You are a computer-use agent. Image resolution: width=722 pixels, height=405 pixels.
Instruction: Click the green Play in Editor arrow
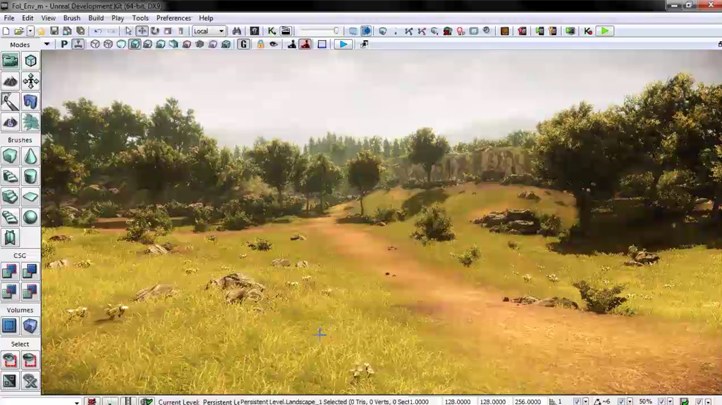[605, 31]
